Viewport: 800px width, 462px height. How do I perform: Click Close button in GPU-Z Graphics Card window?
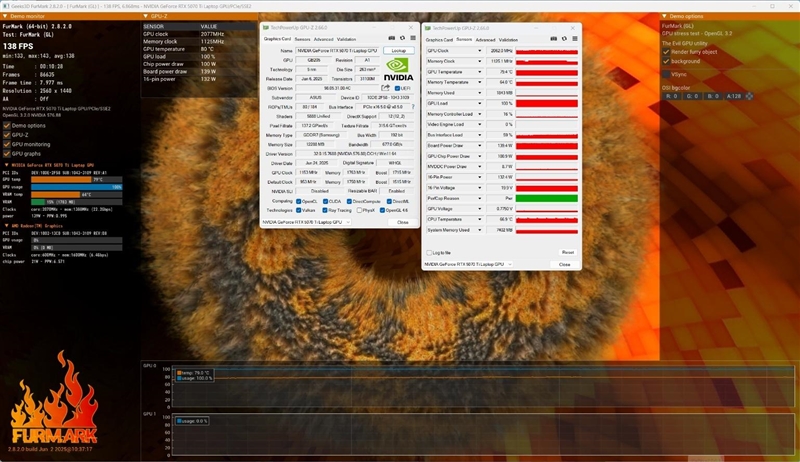[x=403, y=222]
